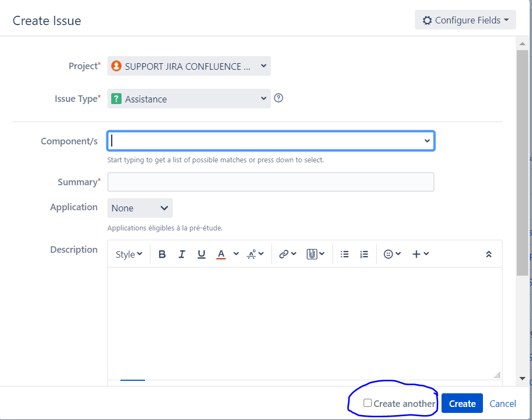Open the more formatting options menu
The width and height of the screenshot is (532, 420).
(x=255, y=254)
